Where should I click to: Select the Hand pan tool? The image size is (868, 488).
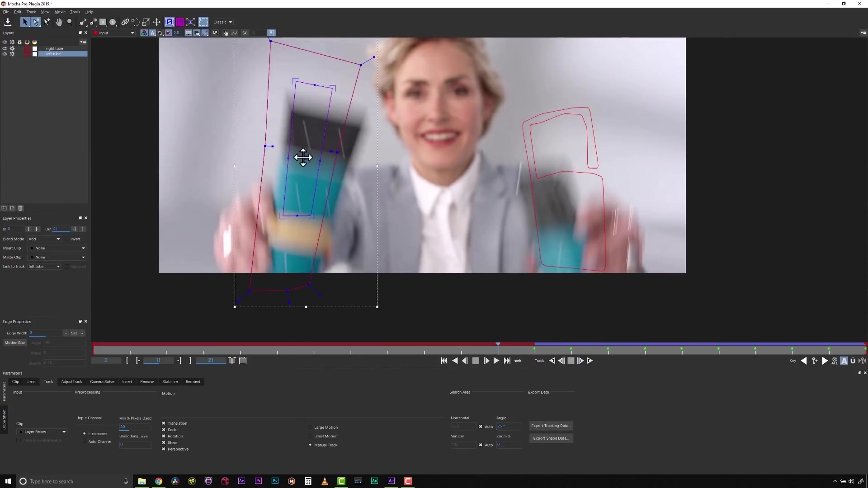coord(59,22)
